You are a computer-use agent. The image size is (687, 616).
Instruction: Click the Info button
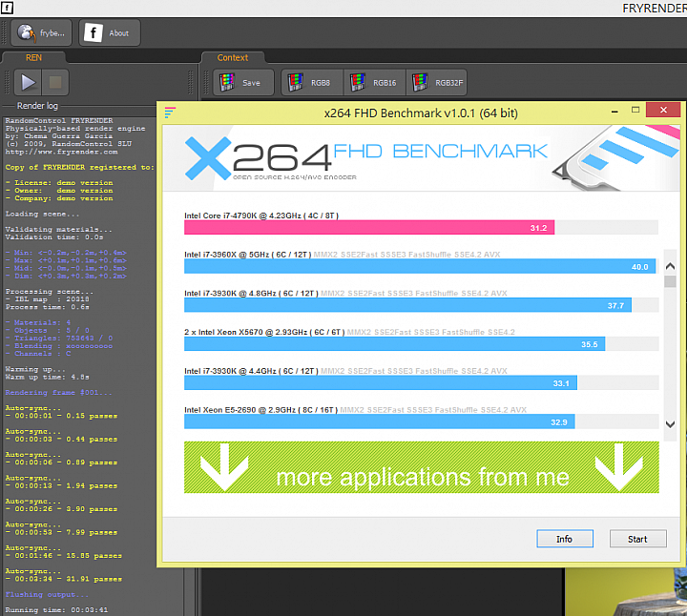564,539
